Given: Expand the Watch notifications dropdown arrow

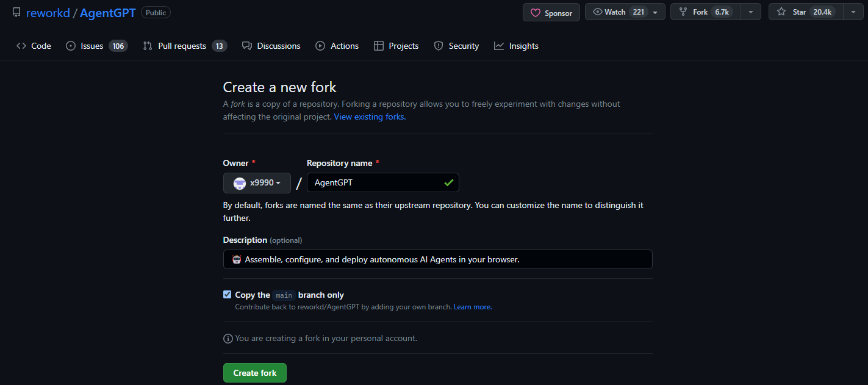Looking at the screenshot, I should pyautogui.click(x=655, y=12).
